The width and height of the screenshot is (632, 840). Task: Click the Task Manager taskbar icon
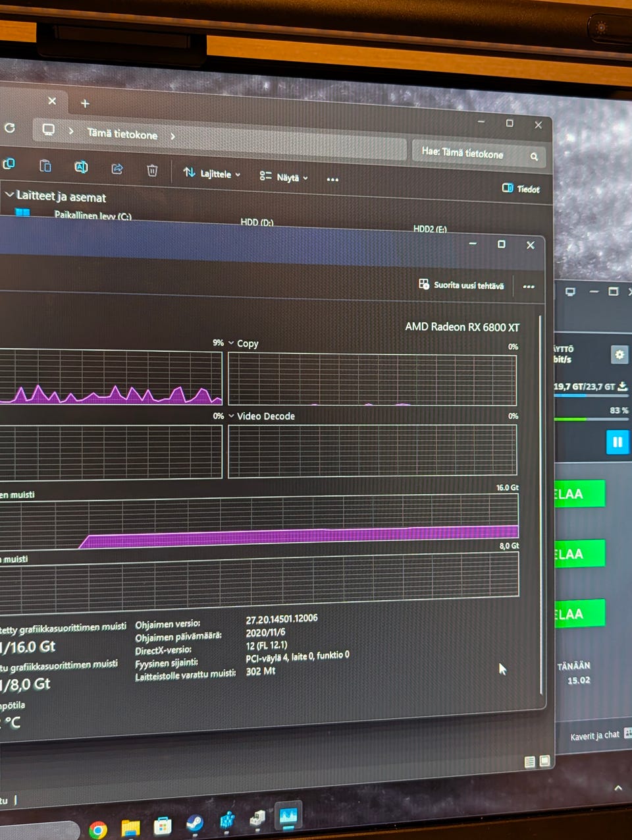(288, 817)
